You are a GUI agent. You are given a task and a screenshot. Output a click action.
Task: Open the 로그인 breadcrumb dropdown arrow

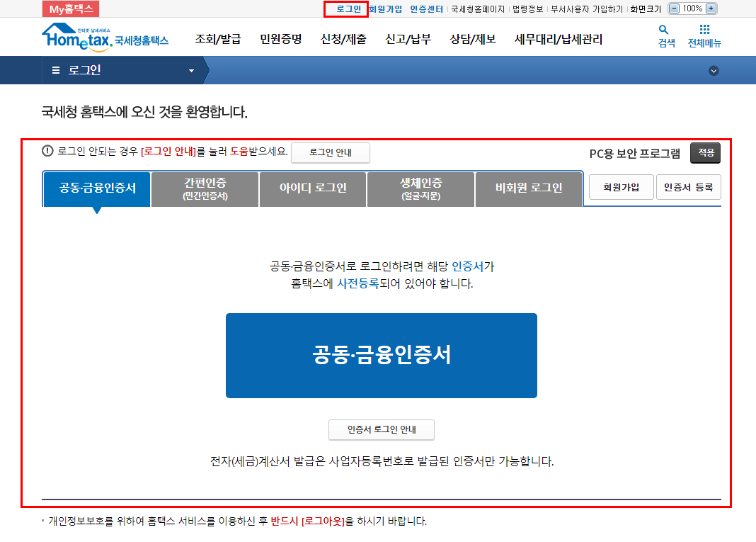pos(190,70)
